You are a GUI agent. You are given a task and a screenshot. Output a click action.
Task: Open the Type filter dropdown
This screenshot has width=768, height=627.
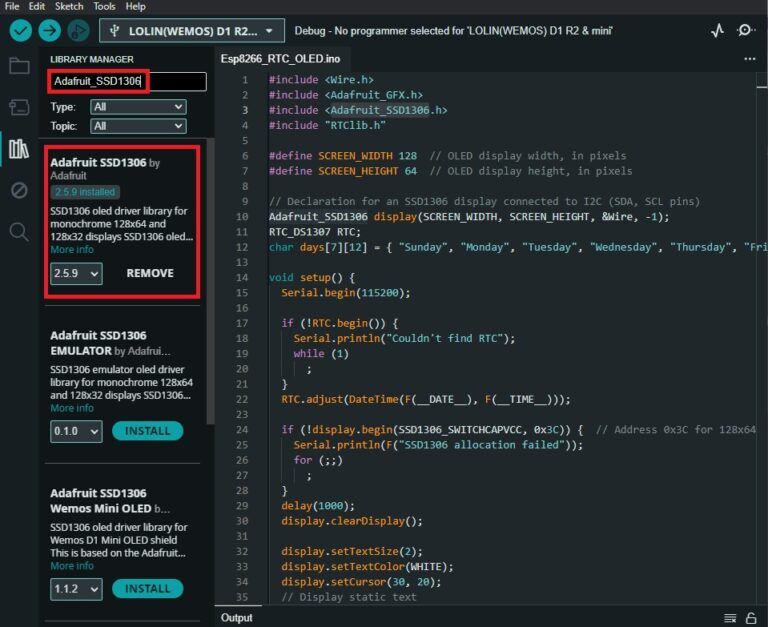tap(138, 107)
